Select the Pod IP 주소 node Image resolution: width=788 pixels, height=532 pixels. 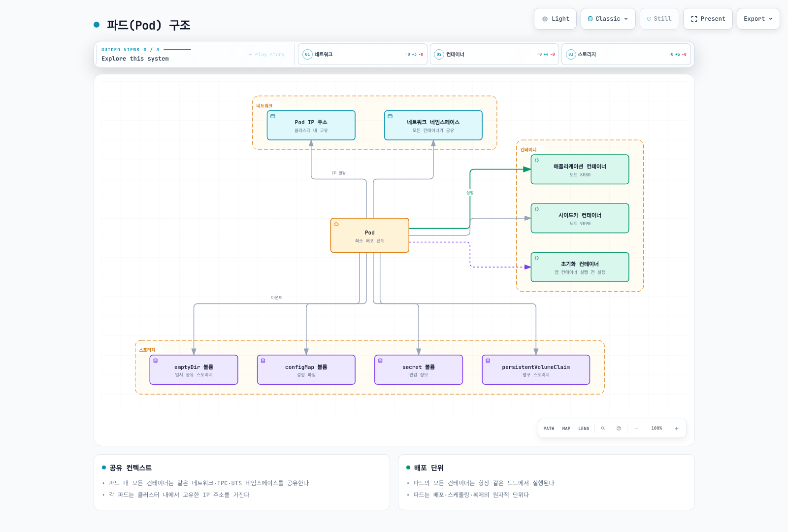311,125
